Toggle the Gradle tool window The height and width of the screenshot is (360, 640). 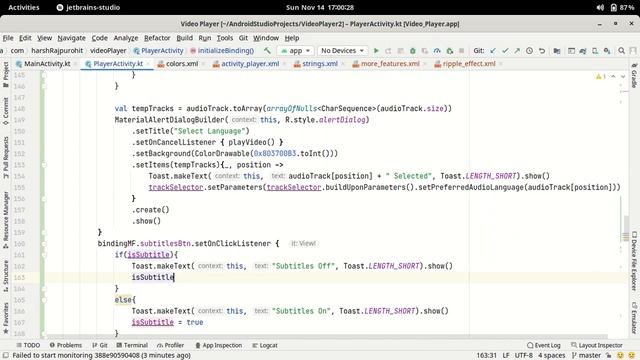coord(634,76)
